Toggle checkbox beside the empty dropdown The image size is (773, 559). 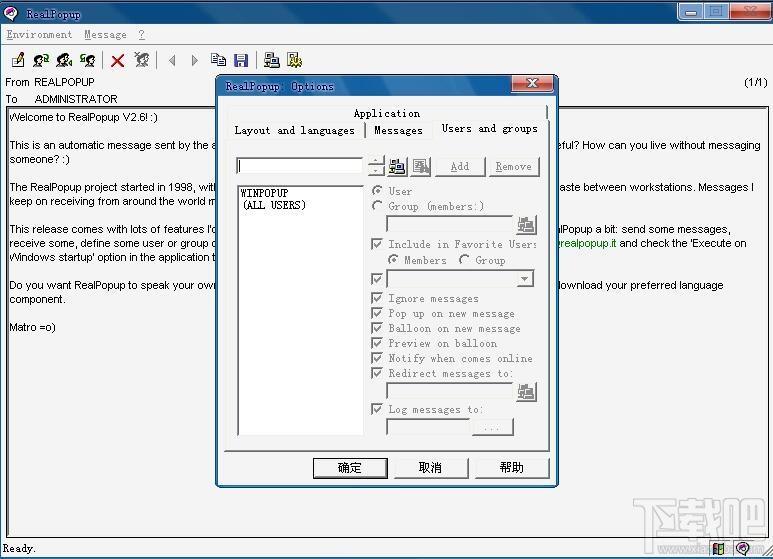coord(377,279)
